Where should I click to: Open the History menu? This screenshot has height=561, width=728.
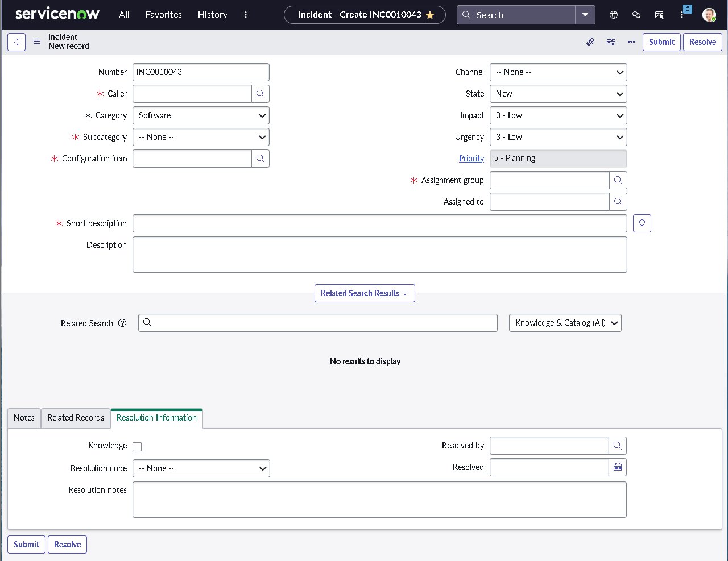point(212,15)
